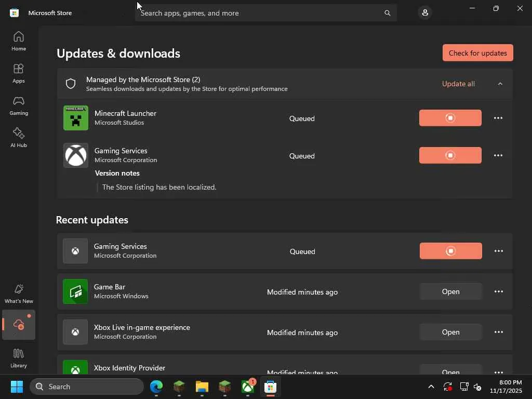Viewport: 532px width, 399px height.
Task: Click the muted volume tray icon
Action: (477, 387)
